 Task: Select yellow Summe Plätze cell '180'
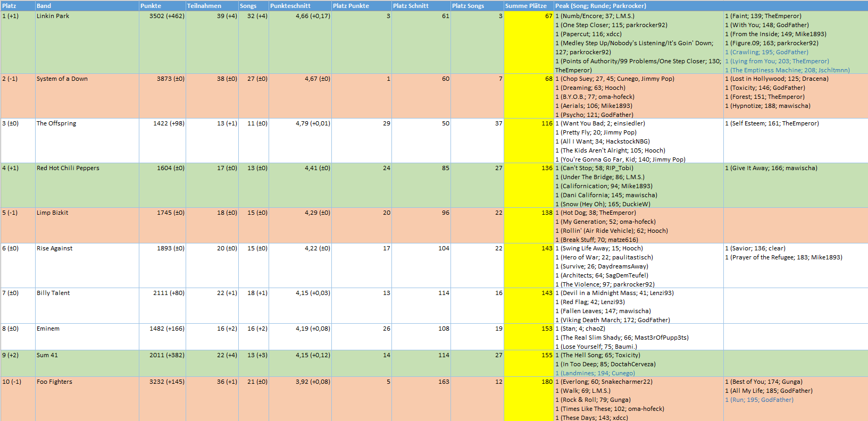point(529,399)
